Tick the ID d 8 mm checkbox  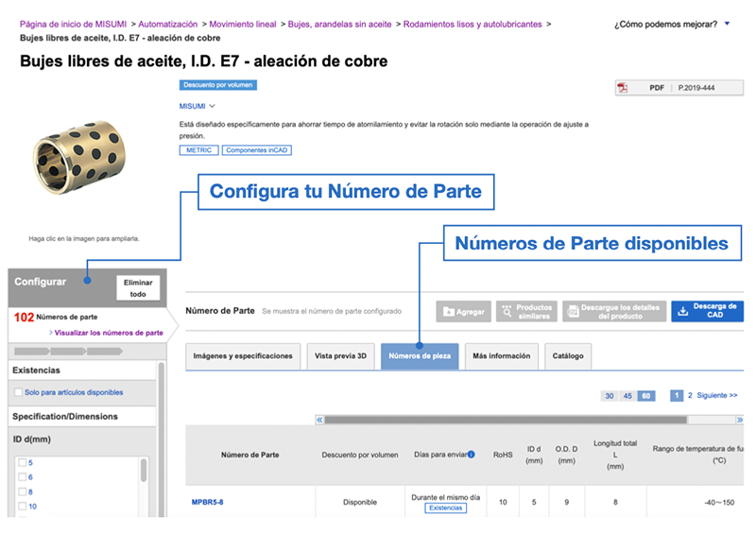click(22, 492)
